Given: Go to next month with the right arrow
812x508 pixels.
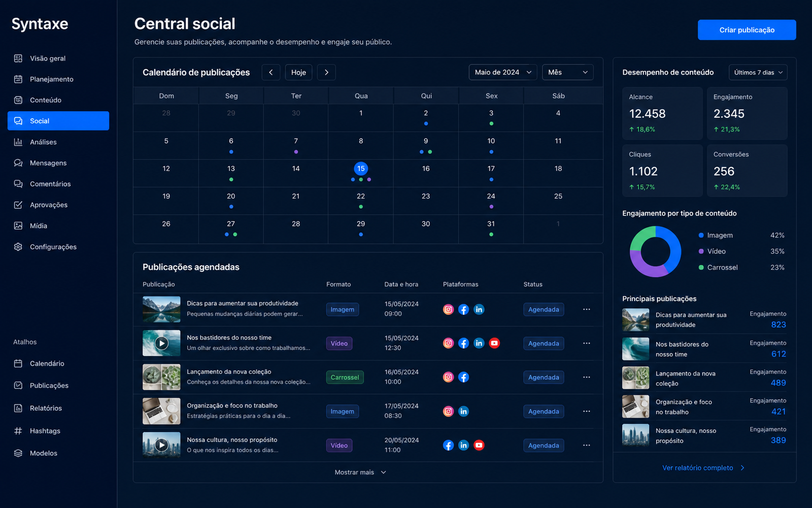Looking at the screenshot, I should tap(326, 72).
